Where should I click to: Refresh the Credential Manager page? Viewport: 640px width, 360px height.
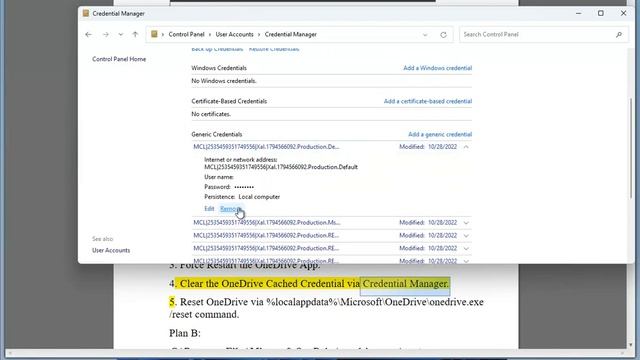pos(443,35)
